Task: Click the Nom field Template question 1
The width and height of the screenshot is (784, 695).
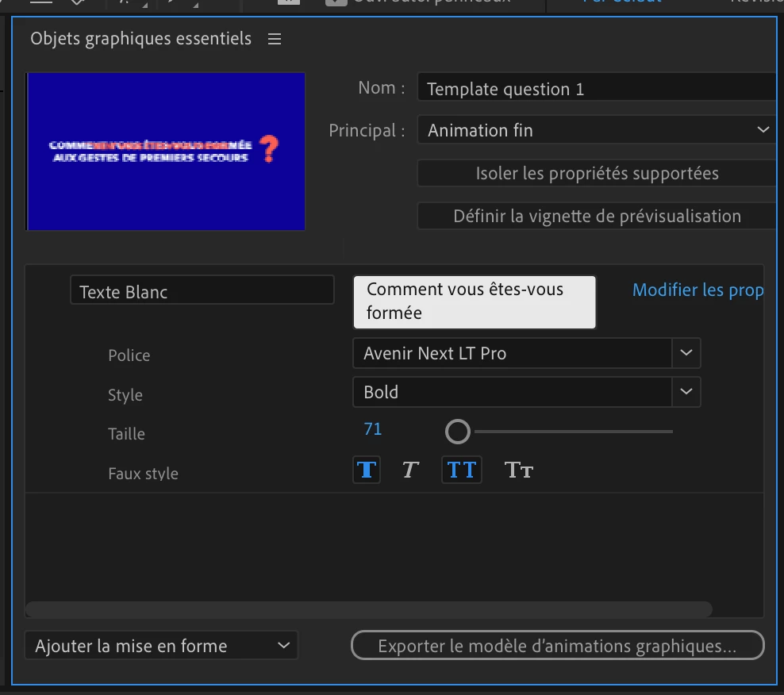Action: [597, 89]
